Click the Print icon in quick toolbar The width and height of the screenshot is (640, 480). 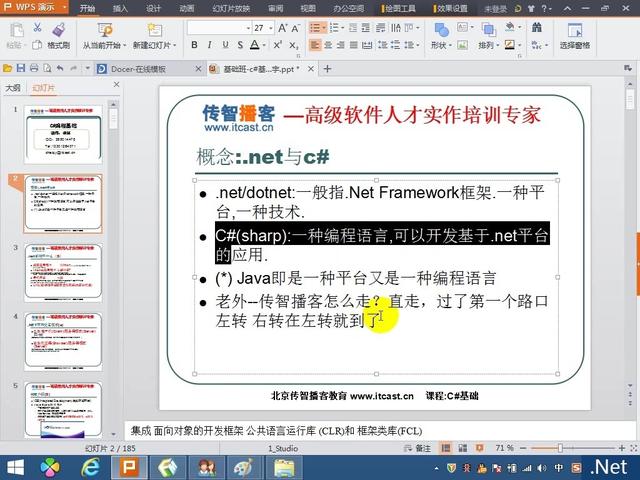tap(34, 69)
